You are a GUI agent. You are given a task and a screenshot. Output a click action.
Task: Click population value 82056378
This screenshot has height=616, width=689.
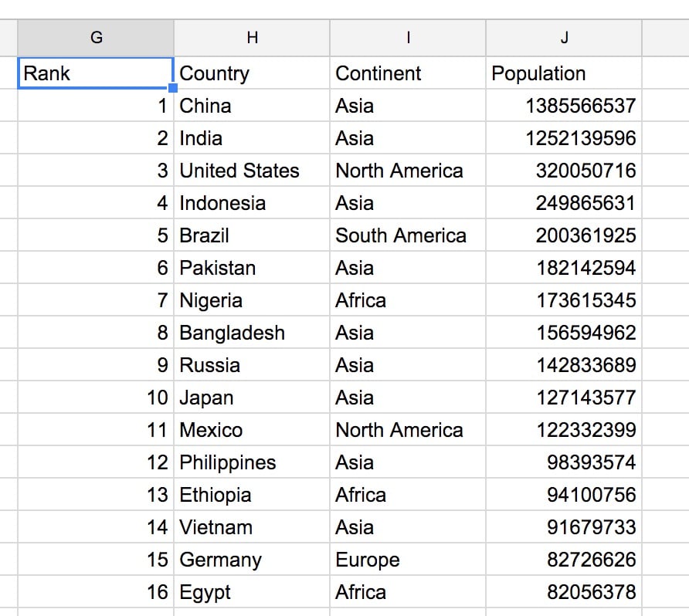point(564,592)
